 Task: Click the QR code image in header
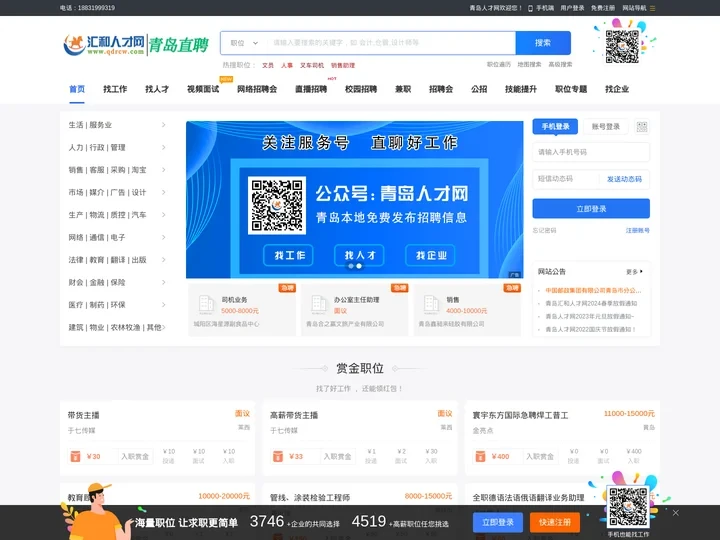pos(622,46)
